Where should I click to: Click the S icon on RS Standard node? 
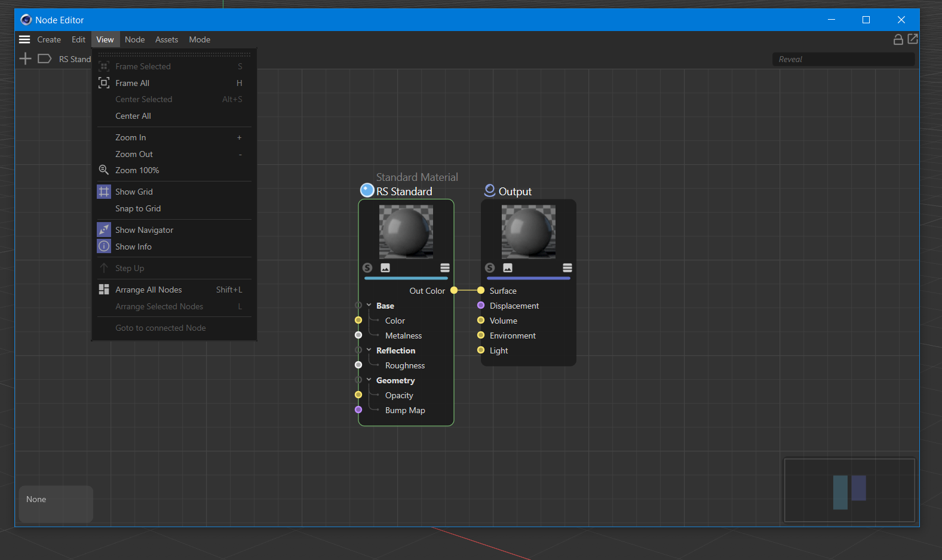pos(367,268)
